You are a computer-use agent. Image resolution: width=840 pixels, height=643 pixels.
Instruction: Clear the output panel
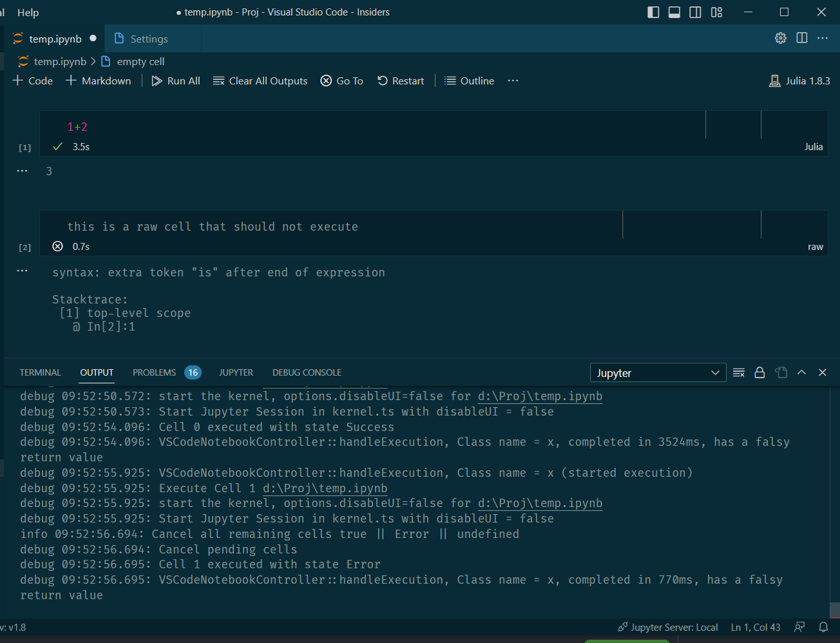(739, 372)
